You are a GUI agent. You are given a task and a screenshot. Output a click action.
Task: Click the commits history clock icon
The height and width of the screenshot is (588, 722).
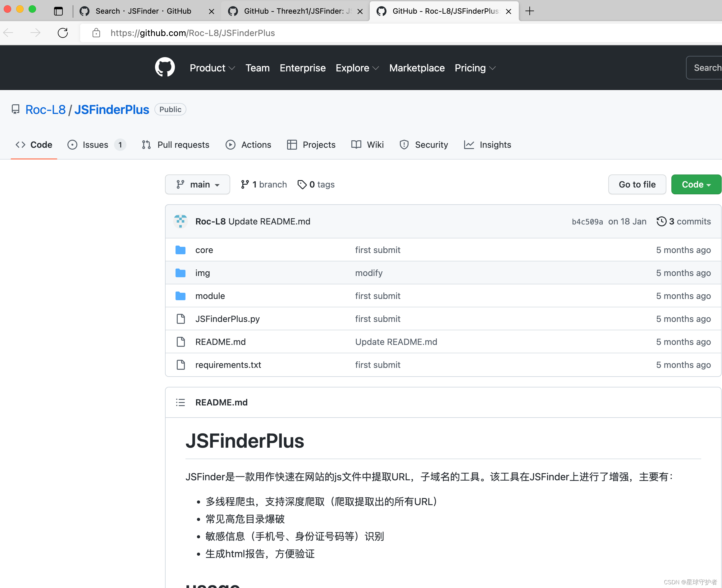661,221
